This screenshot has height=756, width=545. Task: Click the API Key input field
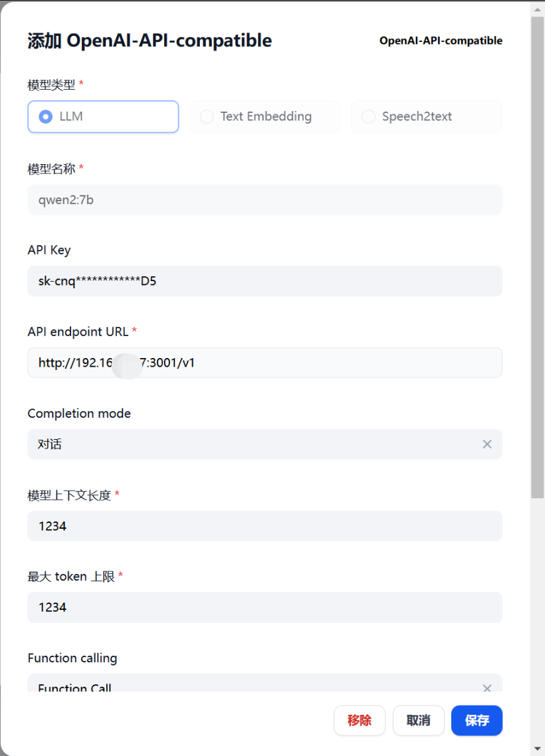click(265, 280)
